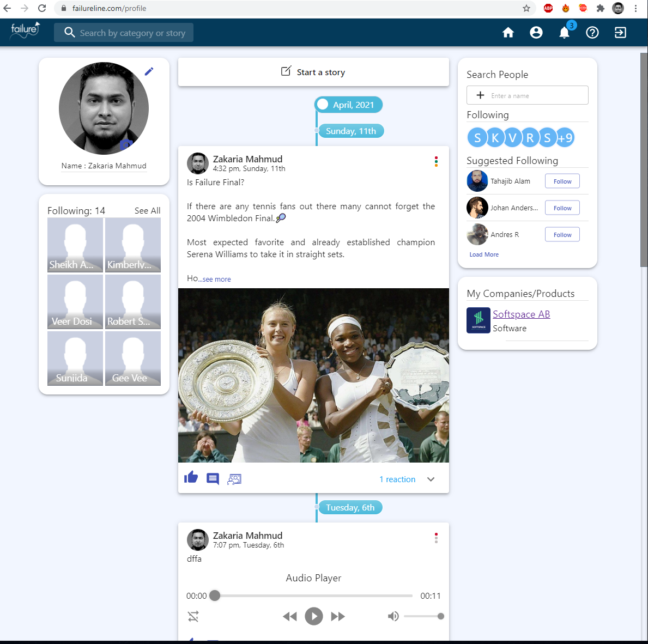Open the account profile icon in navbar
648x644 pixels.
536,33
